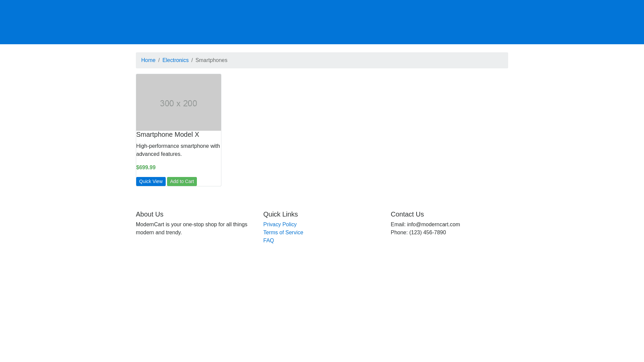
Task: Click the Home breadcrumb link
Action: coord(148,60)
